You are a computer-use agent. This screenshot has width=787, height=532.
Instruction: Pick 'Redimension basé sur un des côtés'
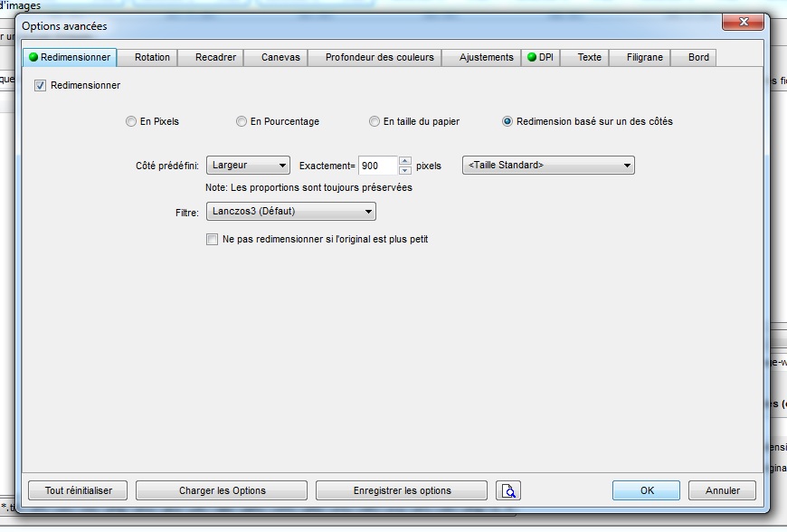click(x=507, y=121)
